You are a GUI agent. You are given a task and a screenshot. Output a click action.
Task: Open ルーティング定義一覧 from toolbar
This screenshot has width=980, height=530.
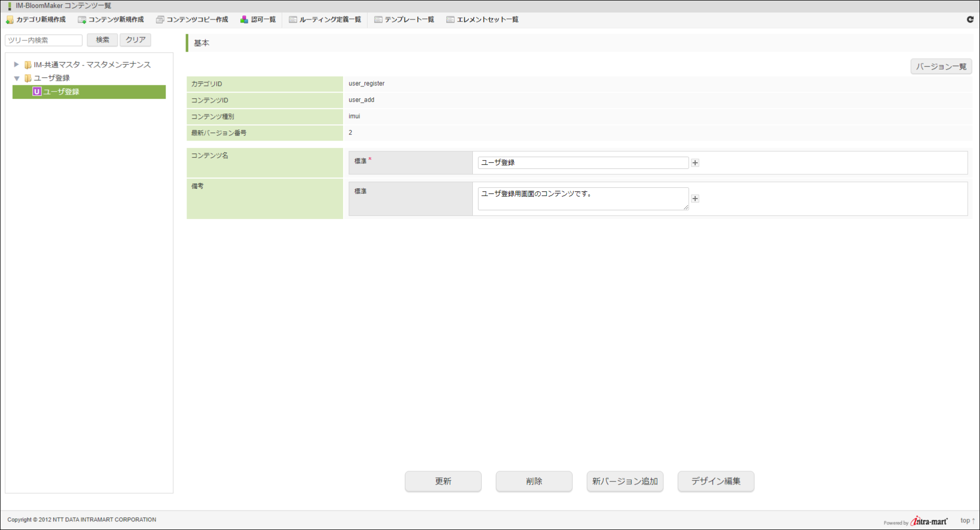coord(326,19)
